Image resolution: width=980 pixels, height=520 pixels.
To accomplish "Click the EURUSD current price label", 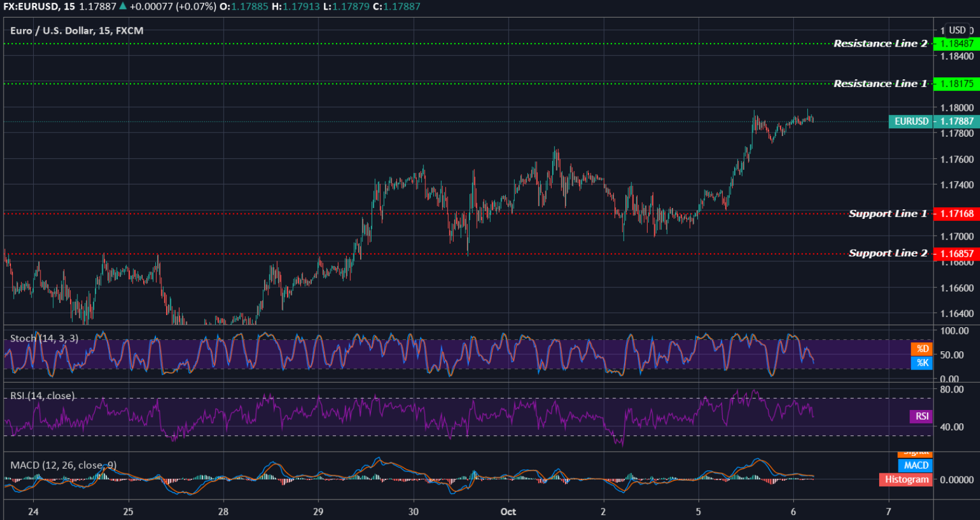I will click(911, 122).
